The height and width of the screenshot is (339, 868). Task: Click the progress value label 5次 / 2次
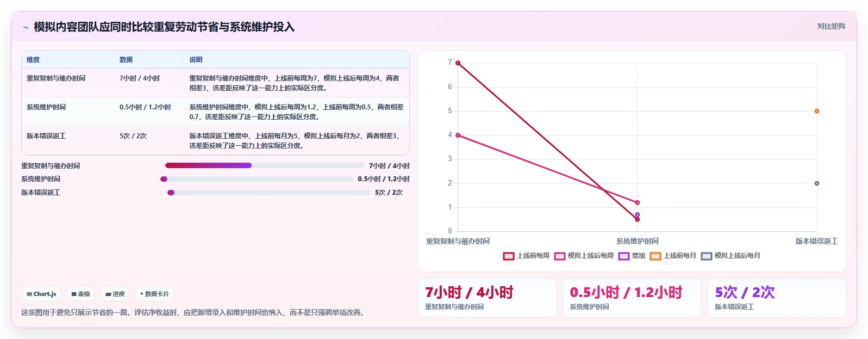pos(389,193)
